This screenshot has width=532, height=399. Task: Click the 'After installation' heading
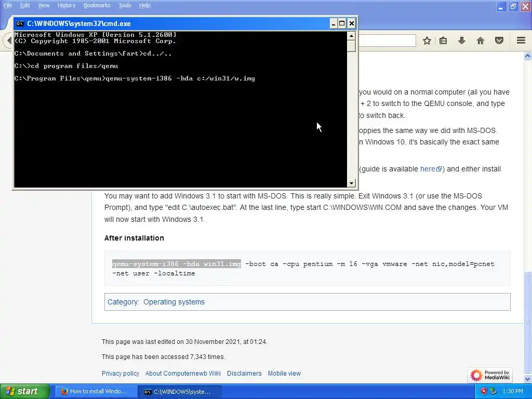click(134, 238)
